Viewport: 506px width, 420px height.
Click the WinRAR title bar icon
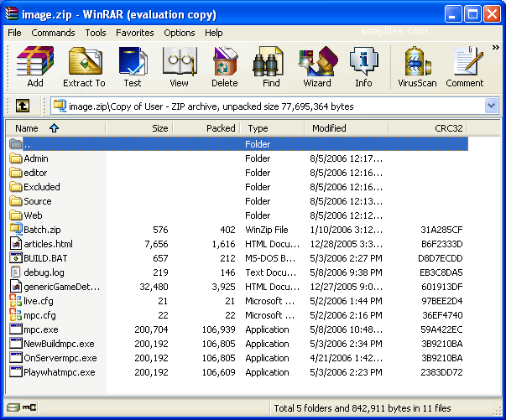click(11, 13)
